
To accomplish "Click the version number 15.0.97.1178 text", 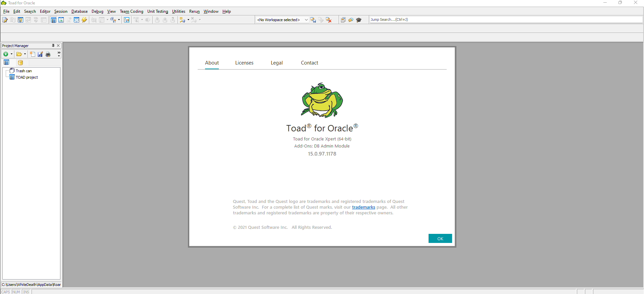I will pos(322,154).
